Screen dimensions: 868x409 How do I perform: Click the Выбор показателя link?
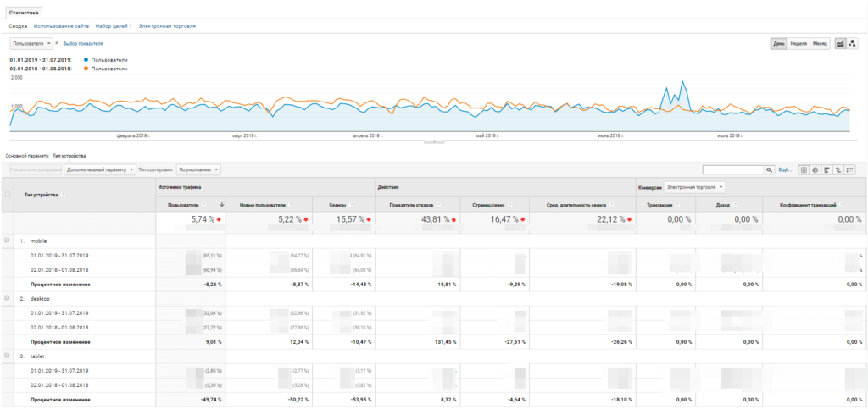tap(83, 43)
